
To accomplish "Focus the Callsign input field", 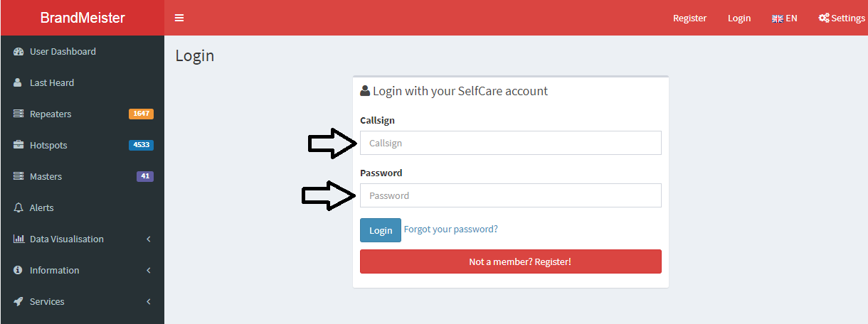I will click(510, 143).
